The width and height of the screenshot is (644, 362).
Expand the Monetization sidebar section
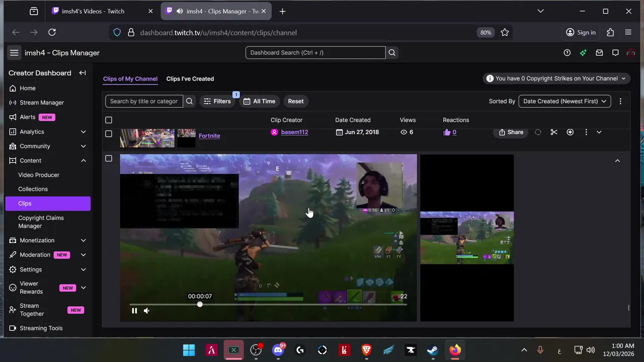(x=84, y=240)
